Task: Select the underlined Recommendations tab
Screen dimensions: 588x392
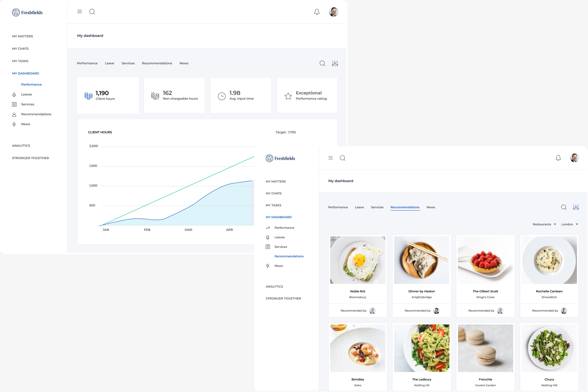Action: click(x=405, y=207)
